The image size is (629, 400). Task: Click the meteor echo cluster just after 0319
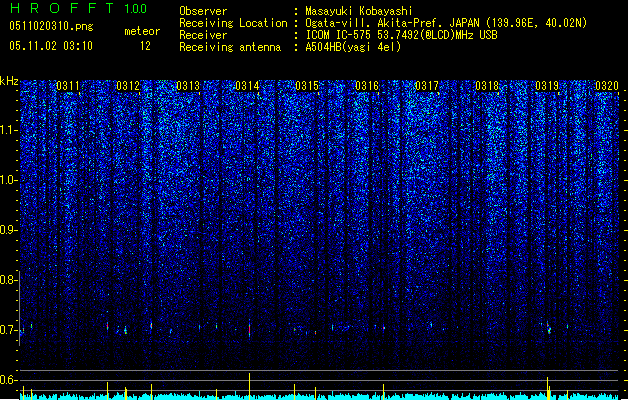[x=549, y=328]
